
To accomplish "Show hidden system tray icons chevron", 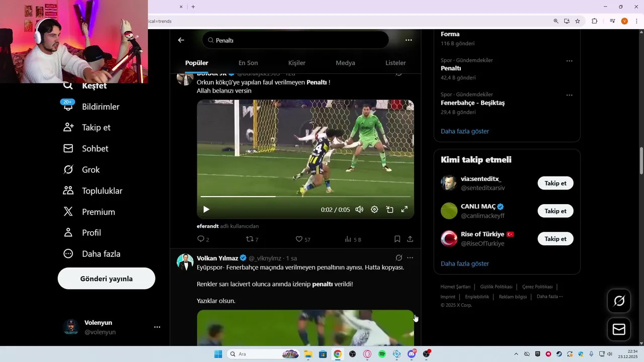I will [x=516, y=354].
